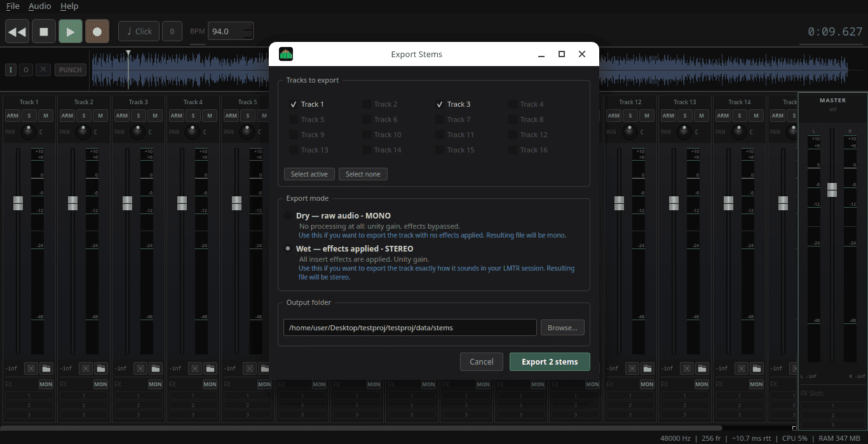This screenshot has width=868, height=444.
Task: Click Track 12 pan knob
Action: [x=629, y=132]
